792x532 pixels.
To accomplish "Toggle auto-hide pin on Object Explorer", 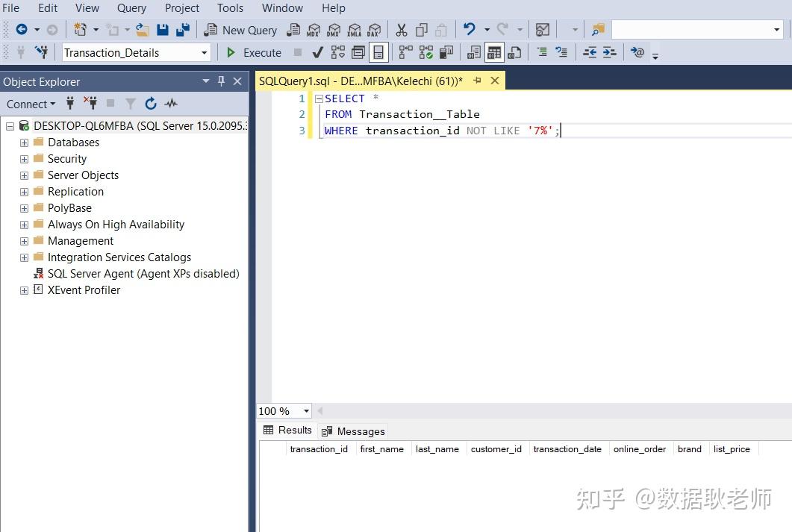I will click(x=222, y=81).
